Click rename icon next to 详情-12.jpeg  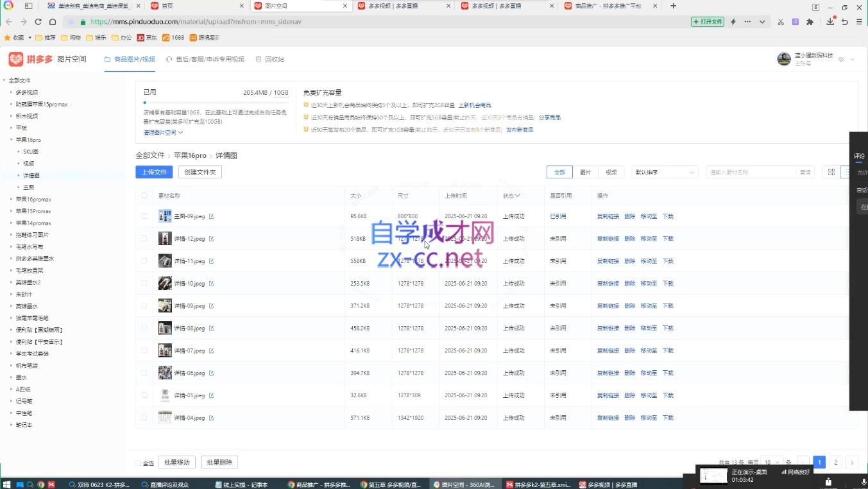coord(211,239)
